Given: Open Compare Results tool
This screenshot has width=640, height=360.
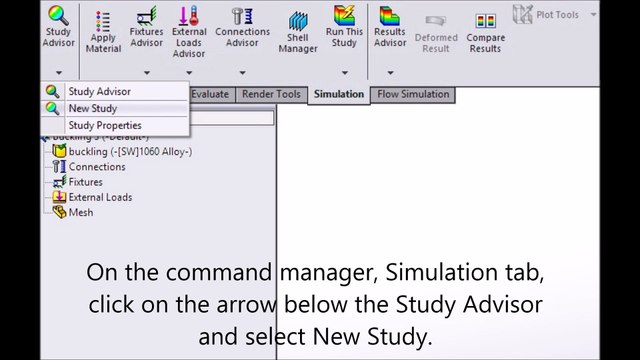Looking at the screenshot, I should [x=485, y=33].
